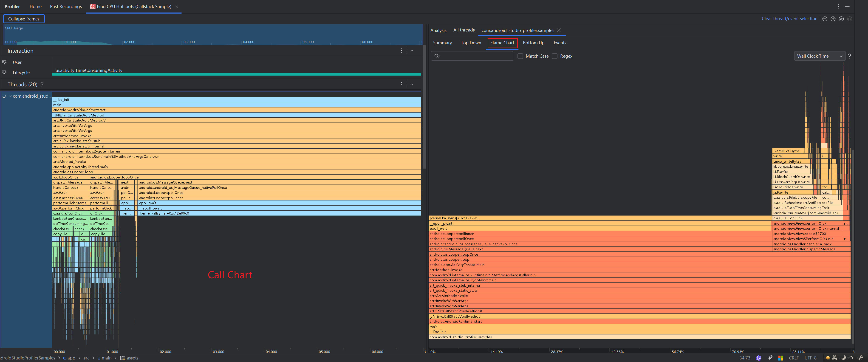Enable the Regex checkbox

click(x=555, y=56)
